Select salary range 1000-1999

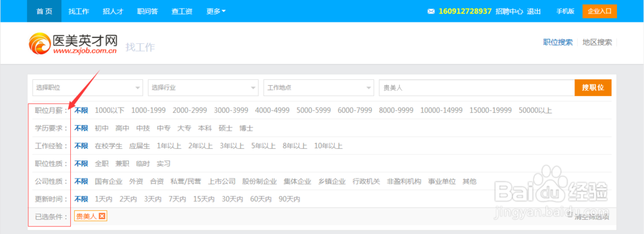coord(148,110)
